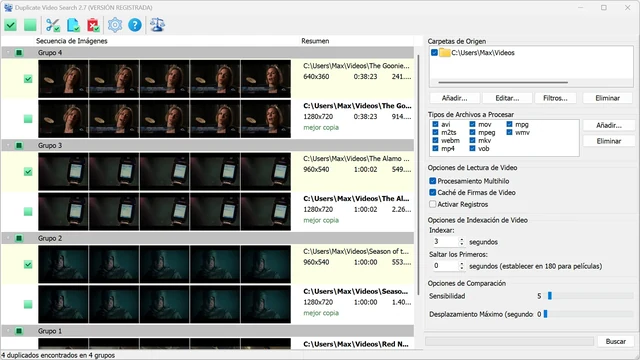The image size is (640, 360).
Task: Collapse the Grupo 2 group
Action: (8, 238)
